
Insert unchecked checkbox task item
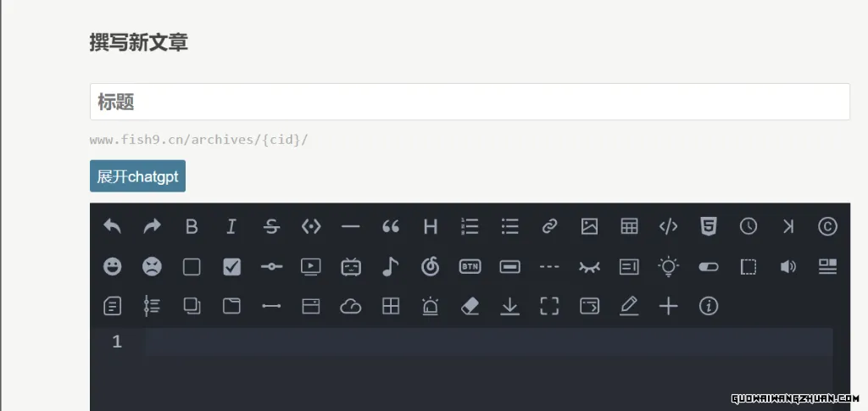tap(192, 267)
